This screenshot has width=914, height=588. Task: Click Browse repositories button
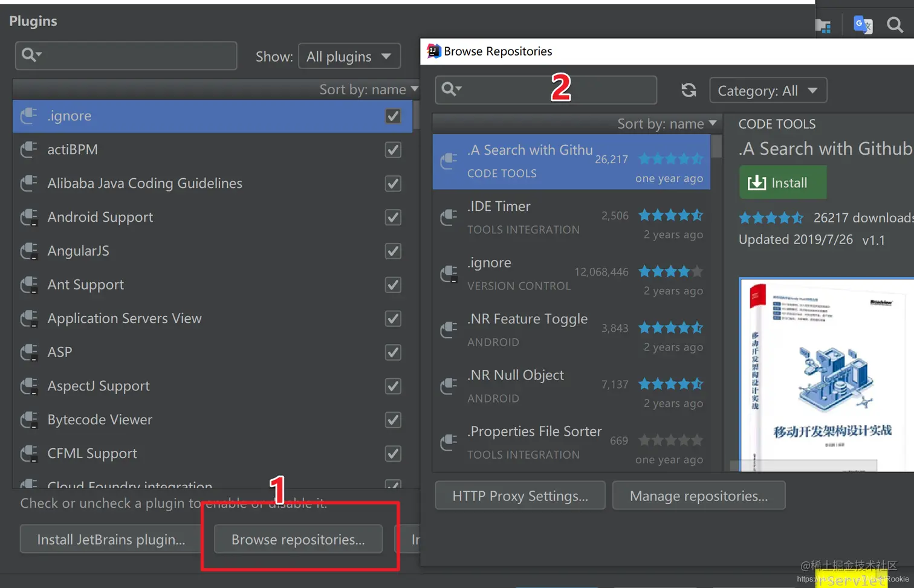[298, 539]
